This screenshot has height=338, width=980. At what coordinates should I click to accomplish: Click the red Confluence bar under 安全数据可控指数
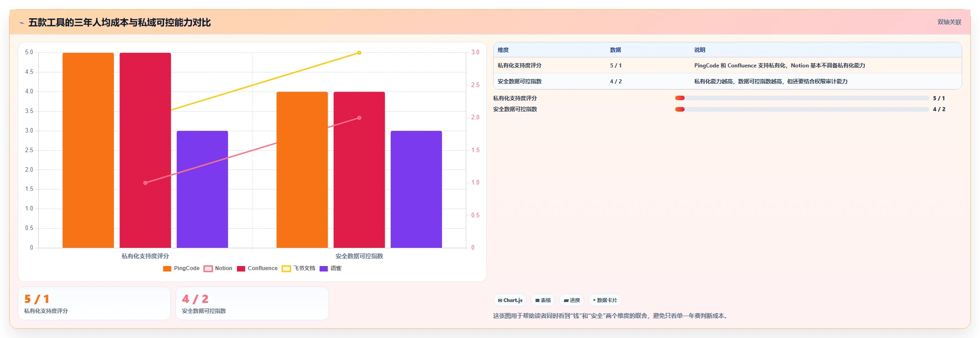click(359, 170)
